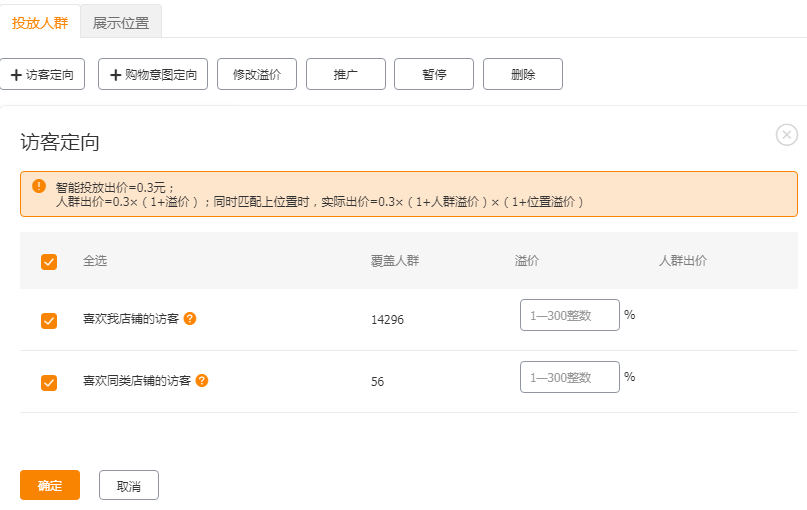807x510 pixels.
Task: Click the 推广 button
Action: pyautogui.click(x=346, y=75)
